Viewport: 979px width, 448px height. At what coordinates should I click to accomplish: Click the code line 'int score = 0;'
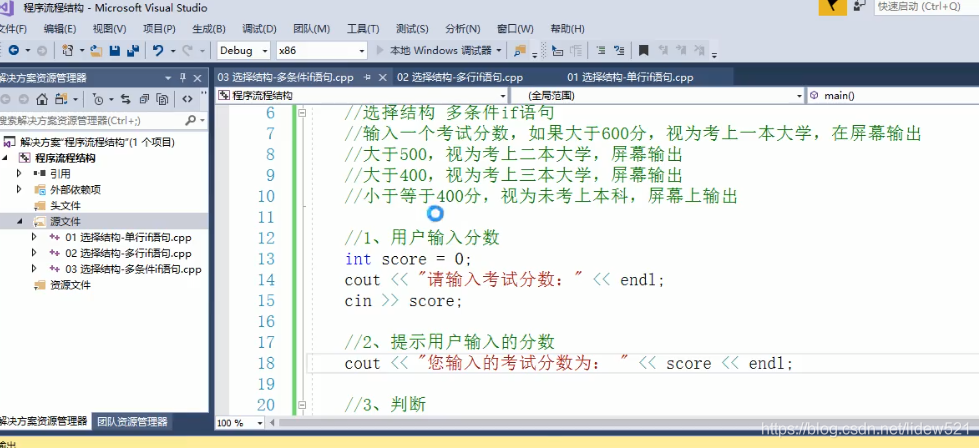[408, 259]
